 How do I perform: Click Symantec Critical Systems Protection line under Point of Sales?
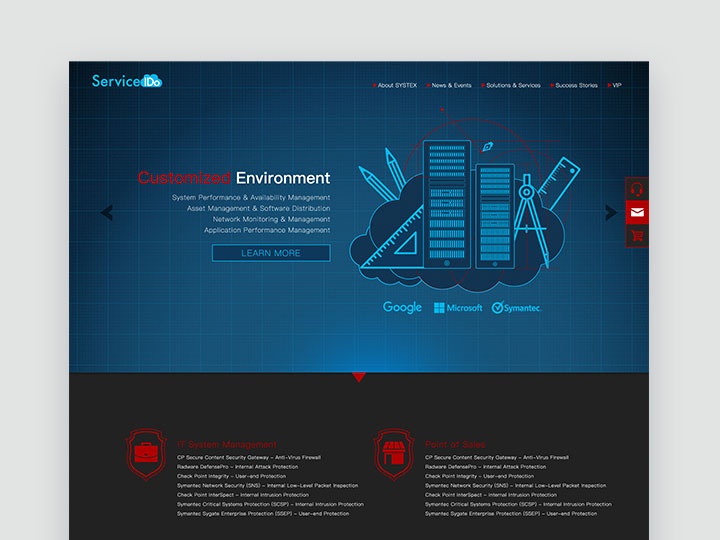(x=518, y=504)
